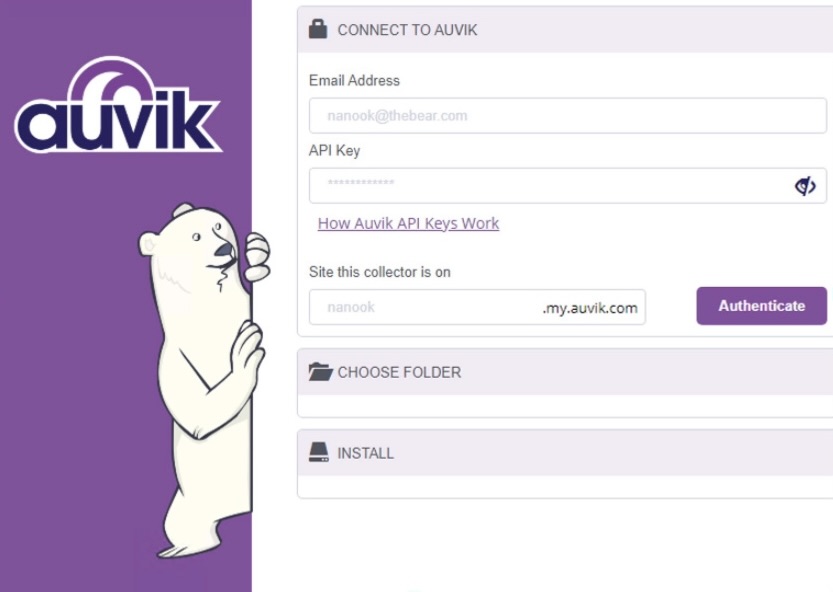Click the Authenticate button
The image size is (833, 592).
coord(761,306)
